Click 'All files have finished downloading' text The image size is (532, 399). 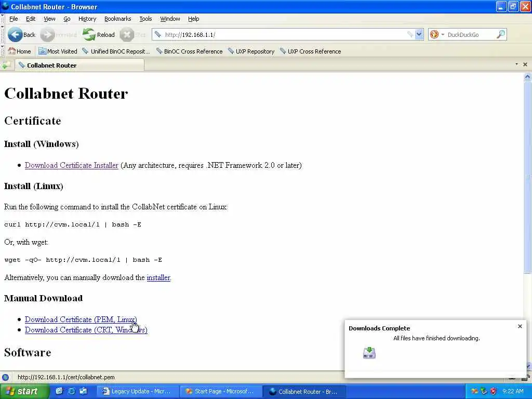pyautogui.click(x=436, y=338)
